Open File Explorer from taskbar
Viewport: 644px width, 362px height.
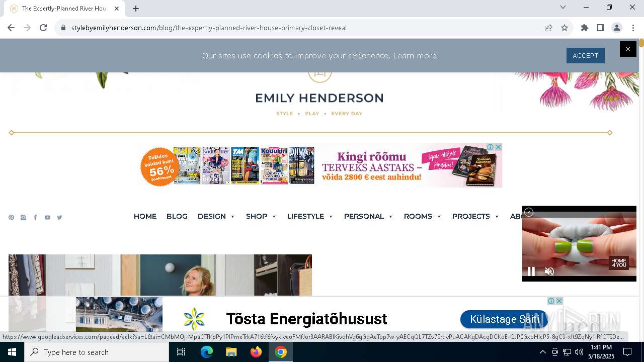click(231, 352)
